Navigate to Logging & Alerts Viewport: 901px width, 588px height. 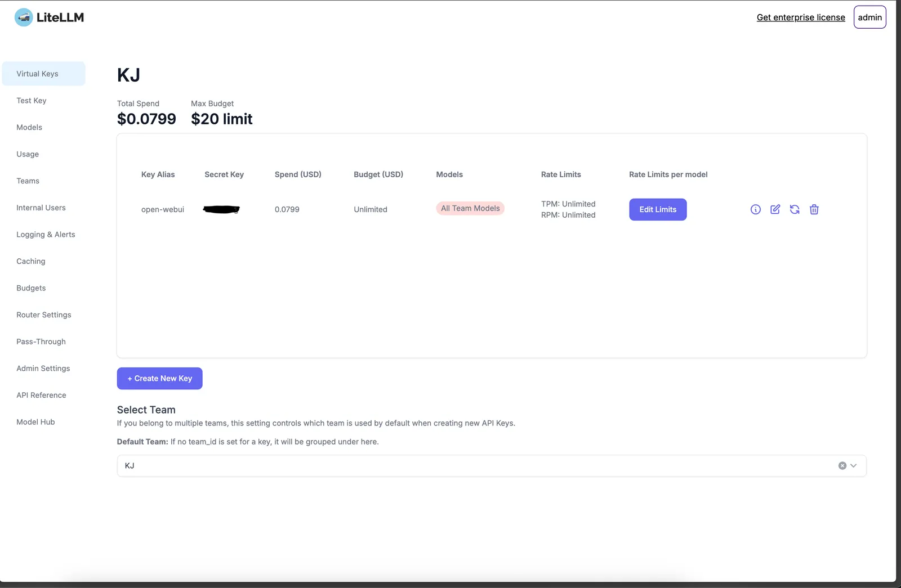pyautogui.click(x=46, y=235)
